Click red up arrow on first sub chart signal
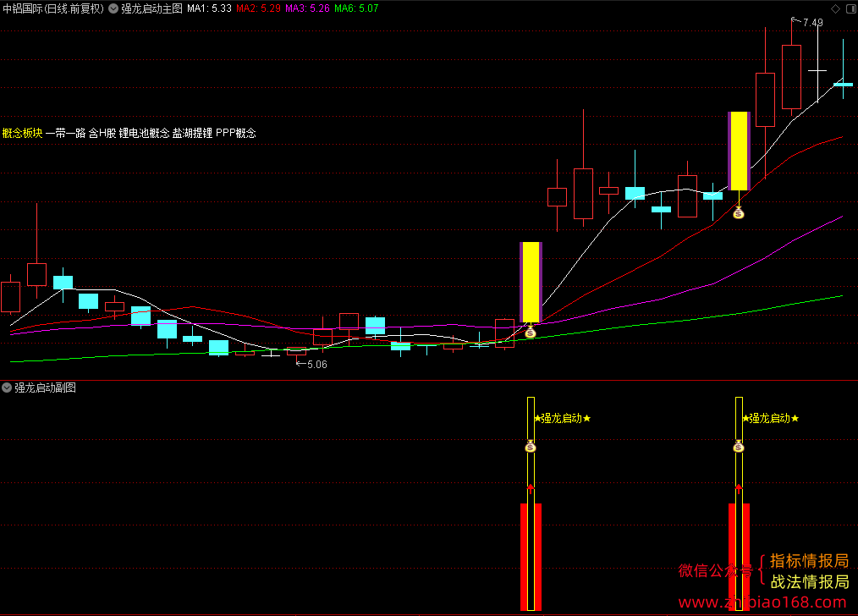This screenshot has height=616, width=858. 531,488
